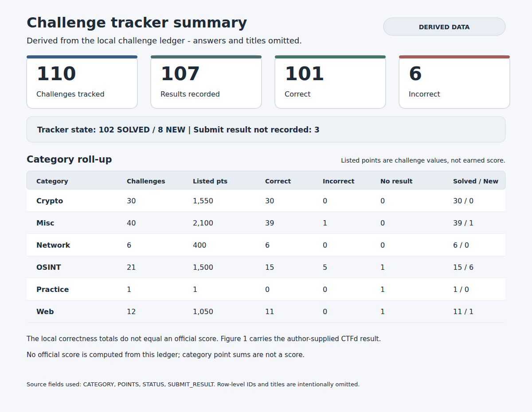Click the Tracker state summary banner
532x412 pixels.
click(x=266, y=129)
